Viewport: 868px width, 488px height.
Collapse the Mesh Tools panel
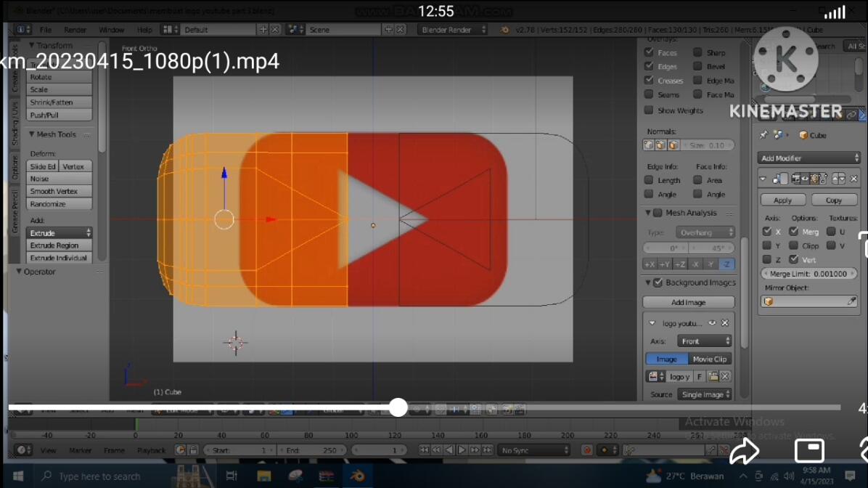pyautogui.click(x=31, y=134)
